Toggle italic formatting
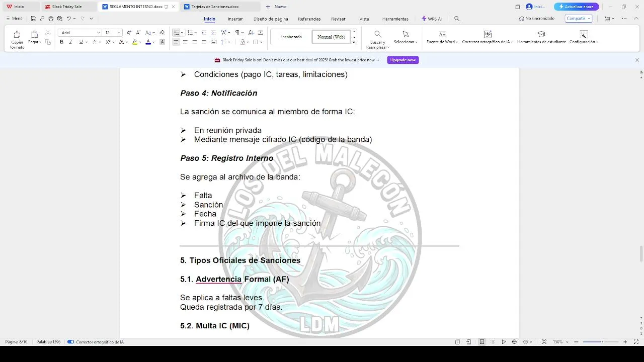Screen dimensions: 644x362 [x=70, y=42]
